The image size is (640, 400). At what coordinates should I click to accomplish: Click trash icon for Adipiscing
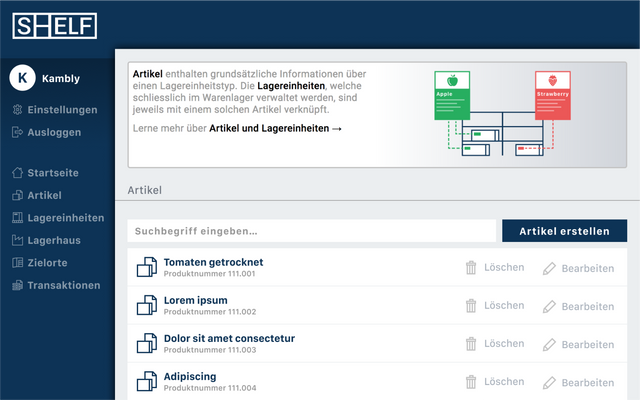(x=471, y=382)
